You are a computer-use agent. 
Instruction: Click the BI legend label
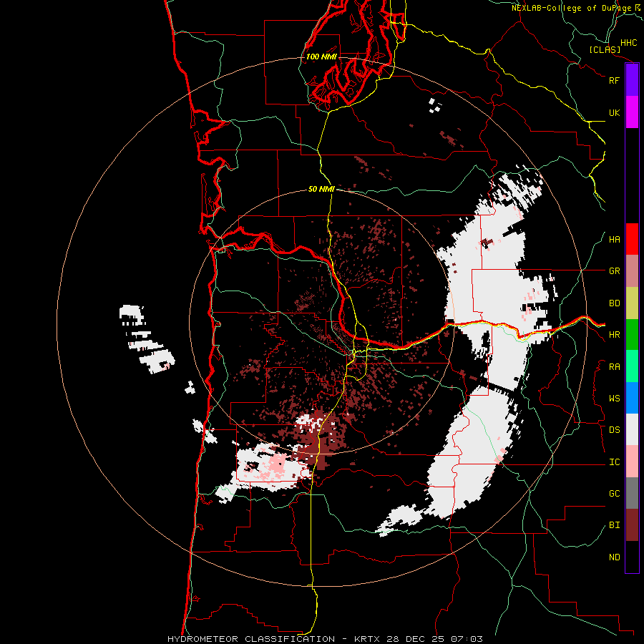615,525
